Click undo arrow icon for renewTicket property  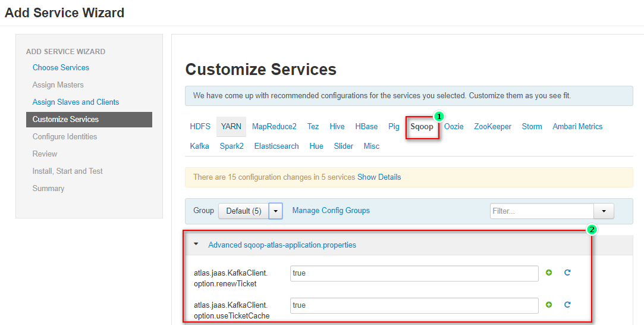click(x=567, y=273)
